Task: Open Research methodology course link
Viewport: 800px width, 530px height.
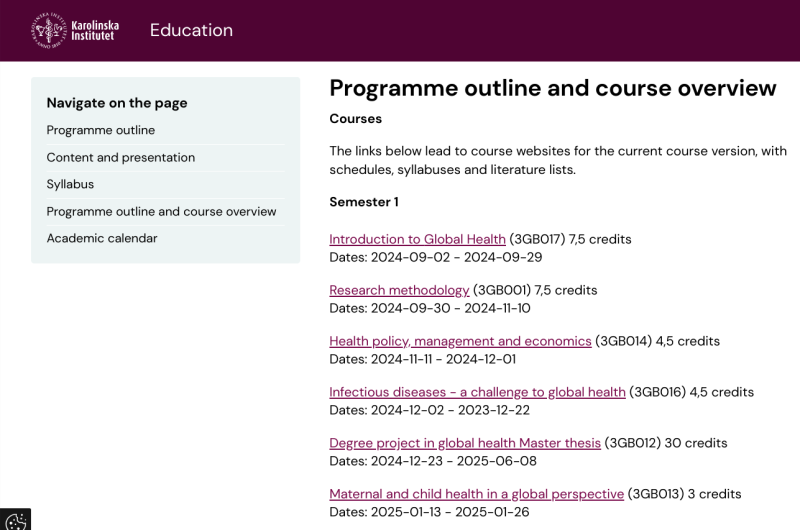Action: coord(399,290)
